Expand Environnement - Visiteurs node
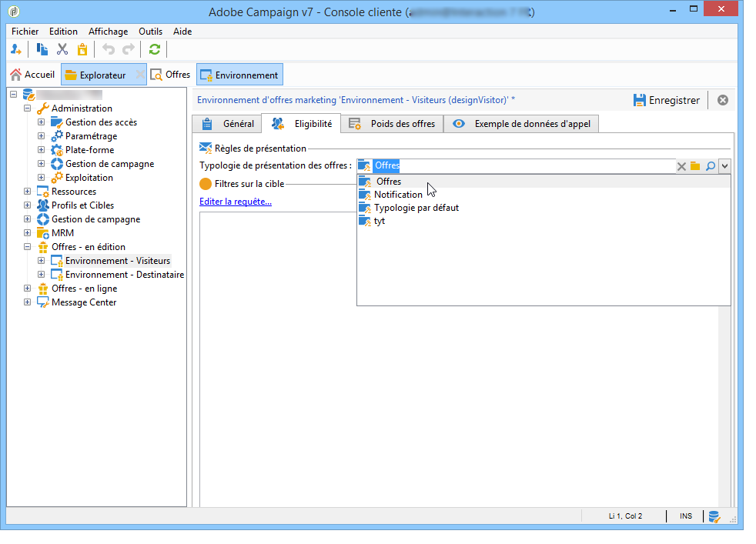 click(x=42, y=261)
